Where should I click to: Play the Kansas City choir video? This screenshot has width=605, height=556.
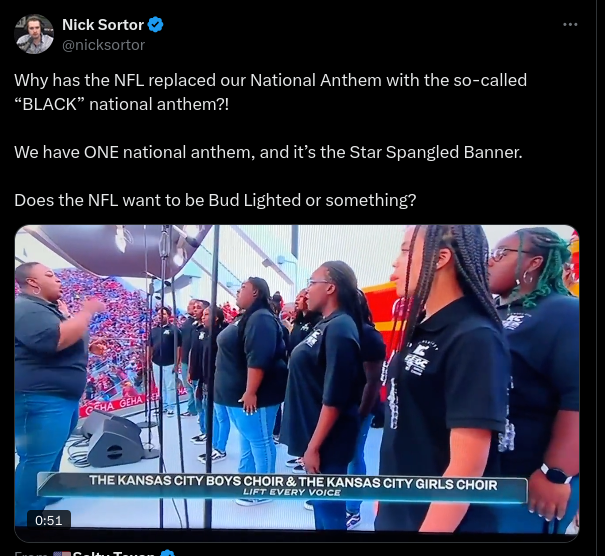point(297,380)
